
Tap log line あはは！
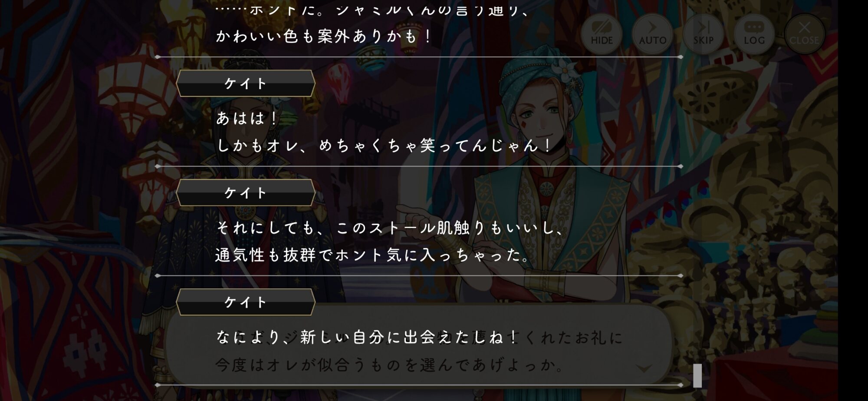click(247, 118)
